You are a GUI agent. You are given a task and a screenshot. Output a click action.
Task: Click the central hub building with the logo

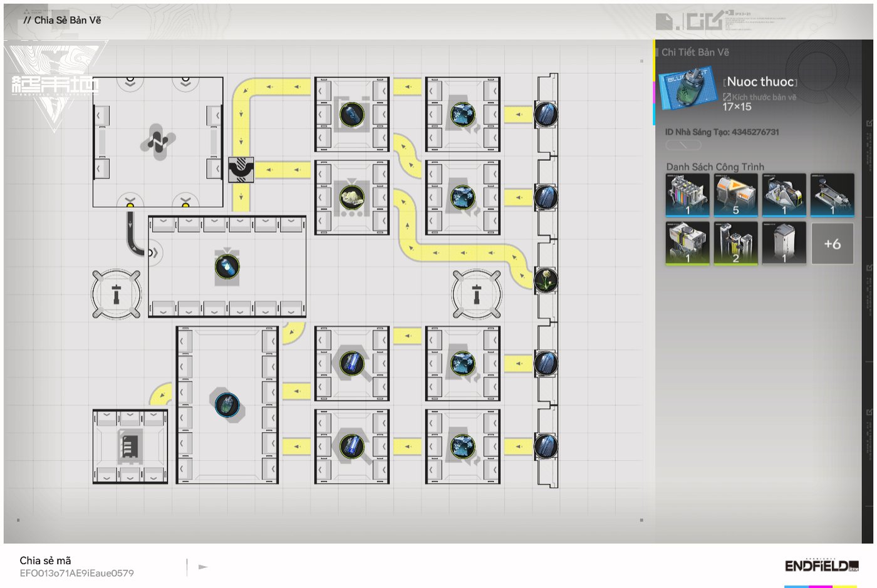point(157,142)
